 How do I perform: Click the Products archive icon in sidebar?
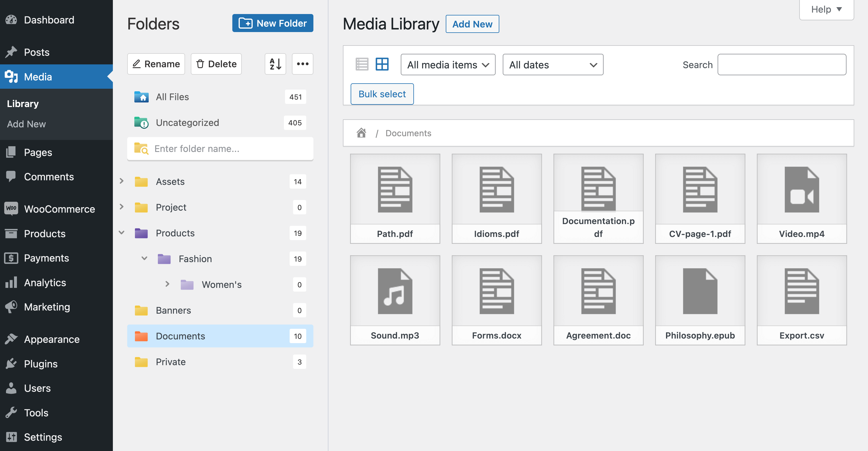click(11, 233)
